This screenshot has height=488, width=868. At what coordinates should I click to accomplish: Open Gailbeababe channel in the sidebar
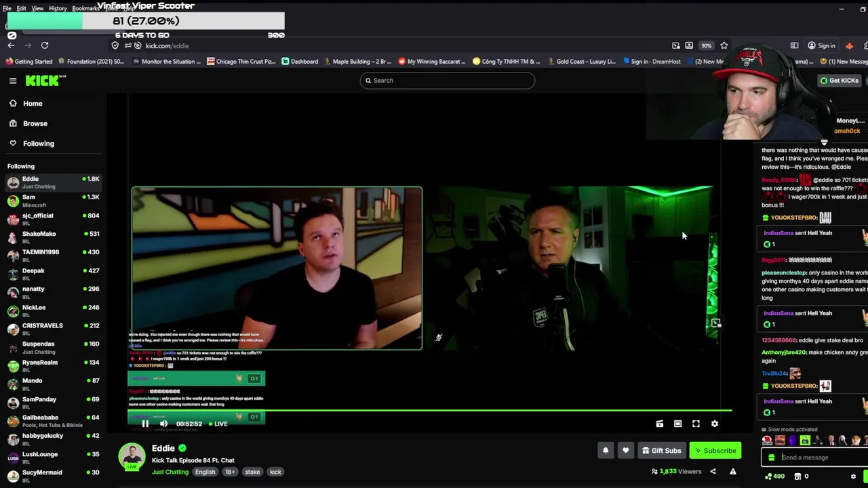point(53,422)
